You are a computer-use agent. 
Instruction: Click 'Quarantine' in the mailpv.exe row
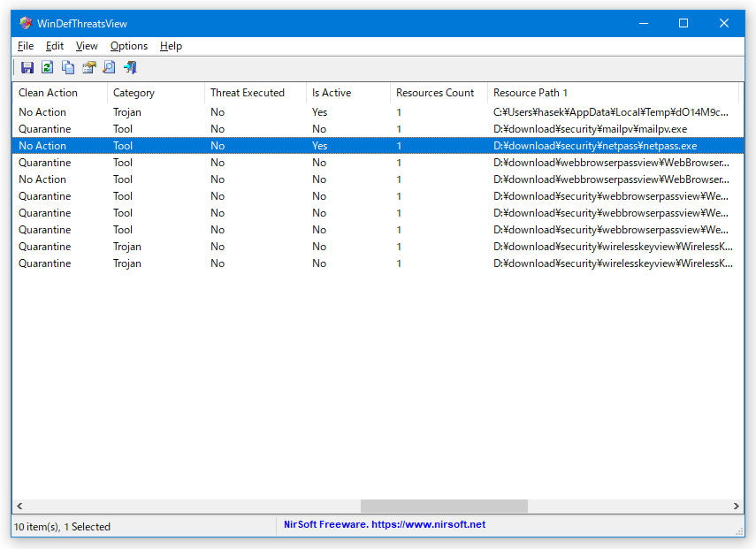click(x=44, y=129)
